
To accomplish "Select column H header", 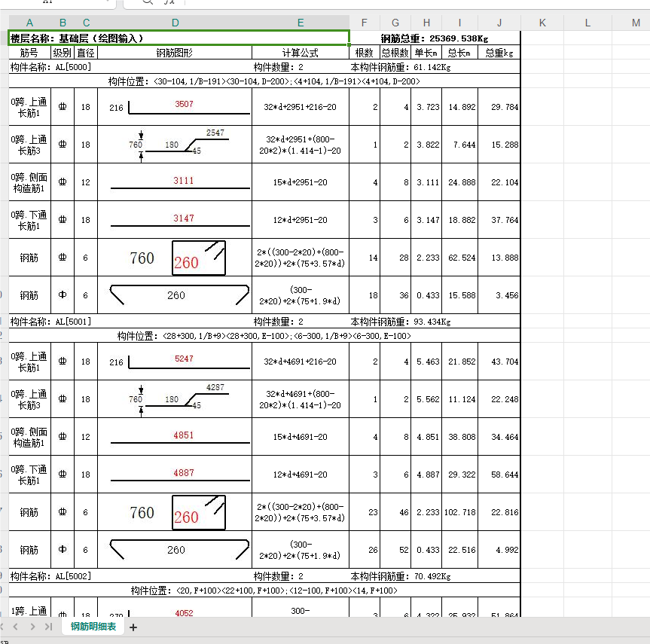I will 426,23.
